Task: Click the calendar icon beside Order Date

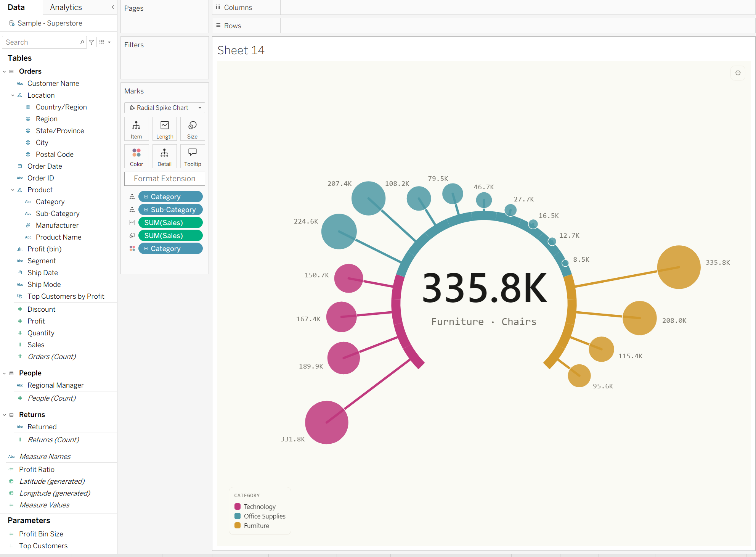Action: (20, 166)
